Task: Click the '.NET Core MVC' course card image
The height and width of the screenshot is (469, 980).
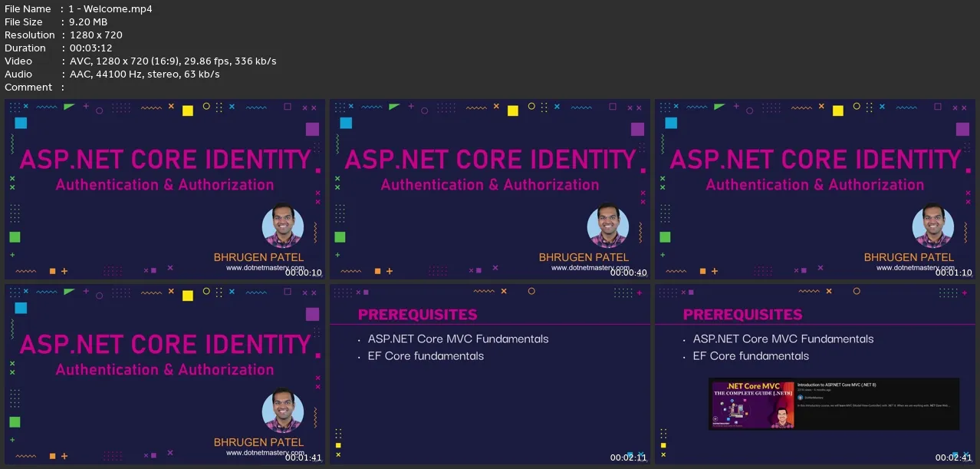Action: [x=752, y=405]
